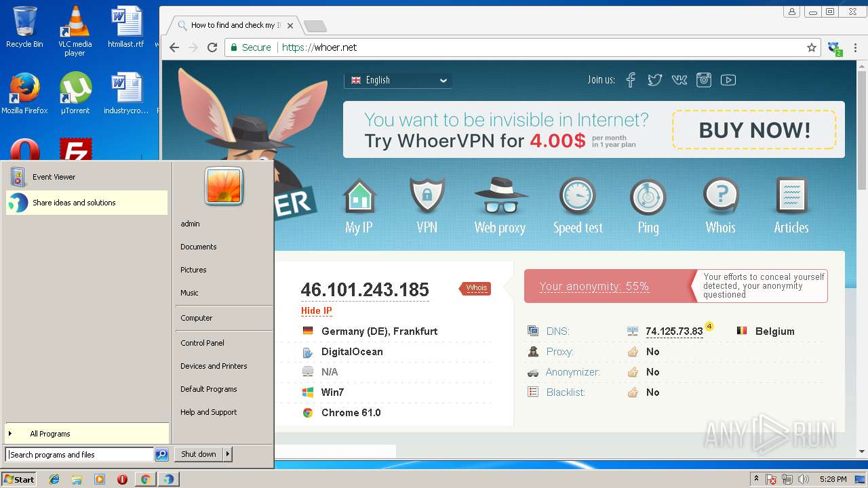
Task: Click Opera icon in taskbar
Action: tap(122, 479)
